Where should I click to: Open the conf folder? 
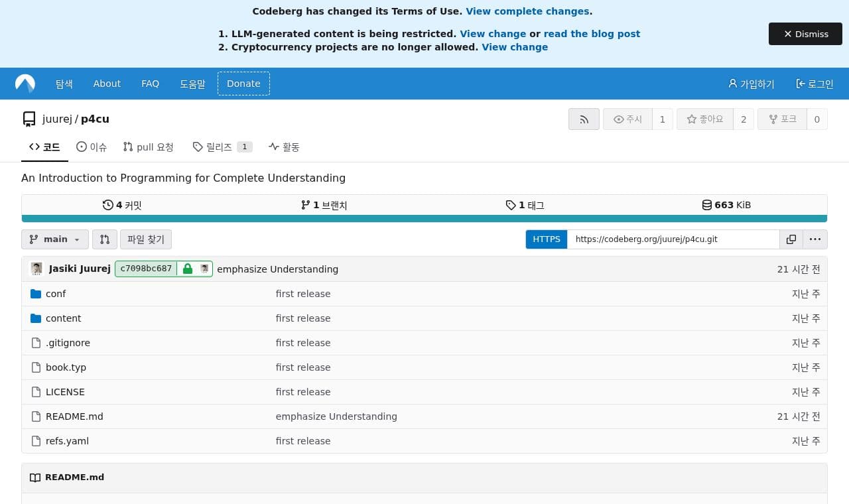[x=56, y=294]
